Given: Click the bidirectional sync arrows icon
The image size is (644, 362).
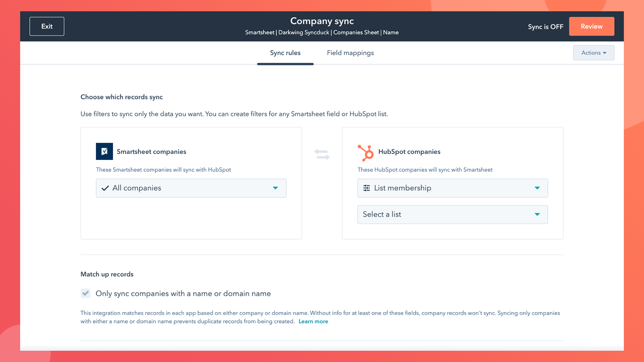Looking at the screenshot, I should point(322,154).
